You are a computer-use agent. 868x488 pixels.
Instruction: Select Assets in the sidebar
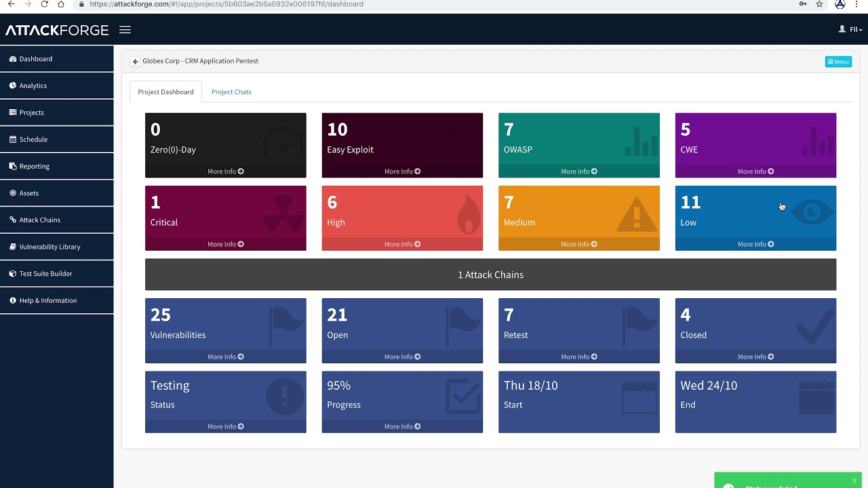click(x=57, y=193)
